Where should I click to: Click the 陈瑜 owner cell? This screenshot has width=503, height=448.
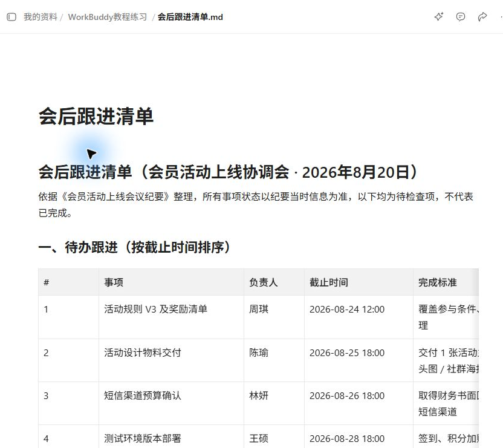tap(274, 360)
